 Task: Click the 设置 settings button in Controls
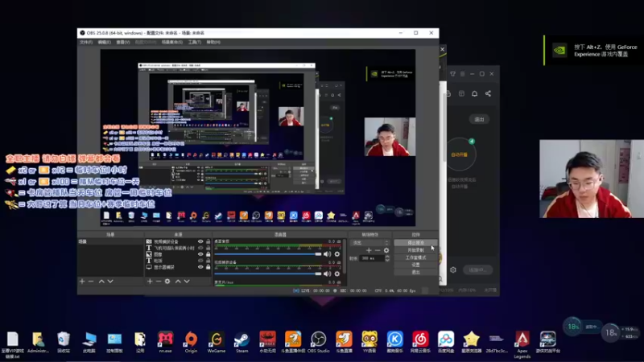pyautogui.click(x=415, y=265)
